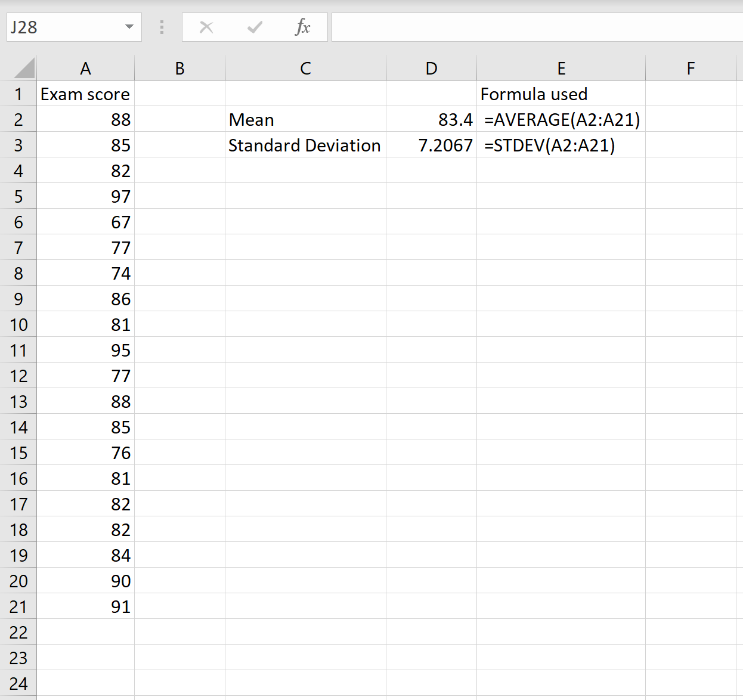Click into the formula bar input
The image size is (743, 700).
click(537, 27)
